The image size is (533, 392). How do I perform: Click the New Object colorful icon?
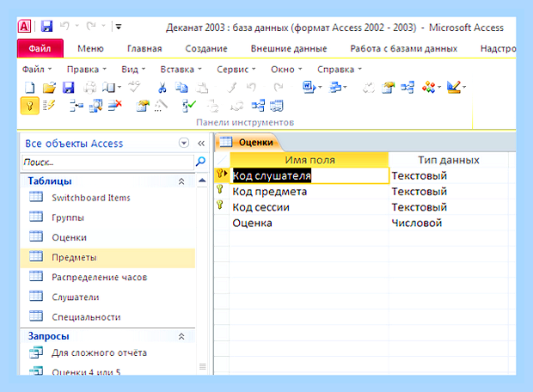pyautogui.click(x=428, y=88)
